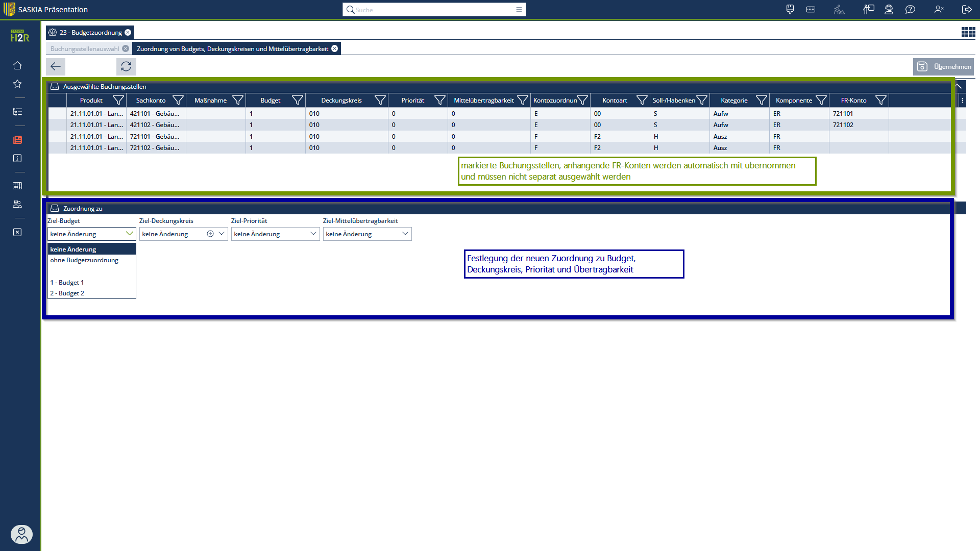Close the 23 - Budgetzuordnung tab

coord(128,33)
